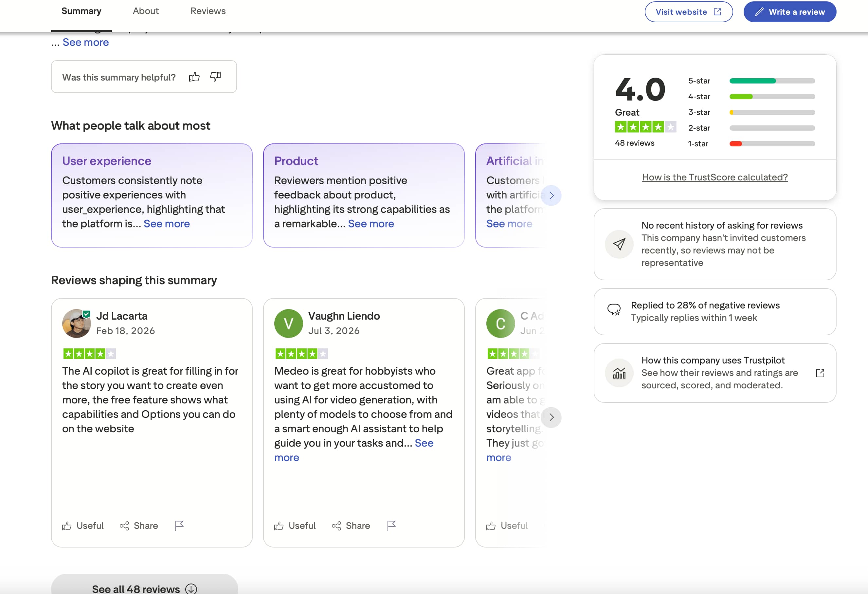Click Vaughn Liendo's four-star rating

(301, 353)
